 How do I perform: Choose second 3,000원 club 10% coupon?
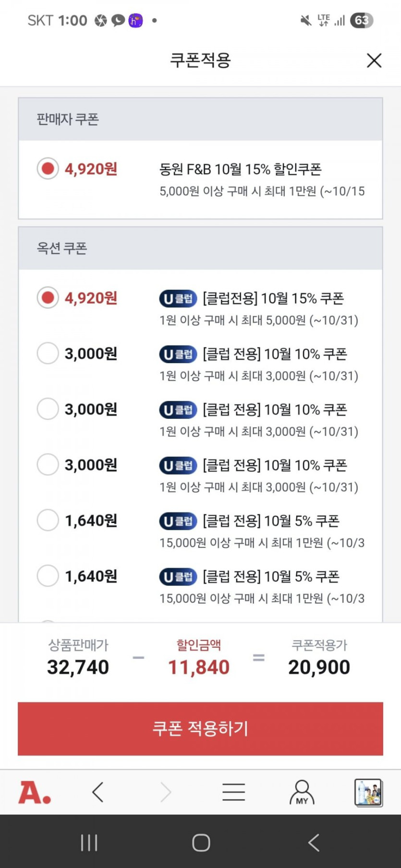point(48,409)
